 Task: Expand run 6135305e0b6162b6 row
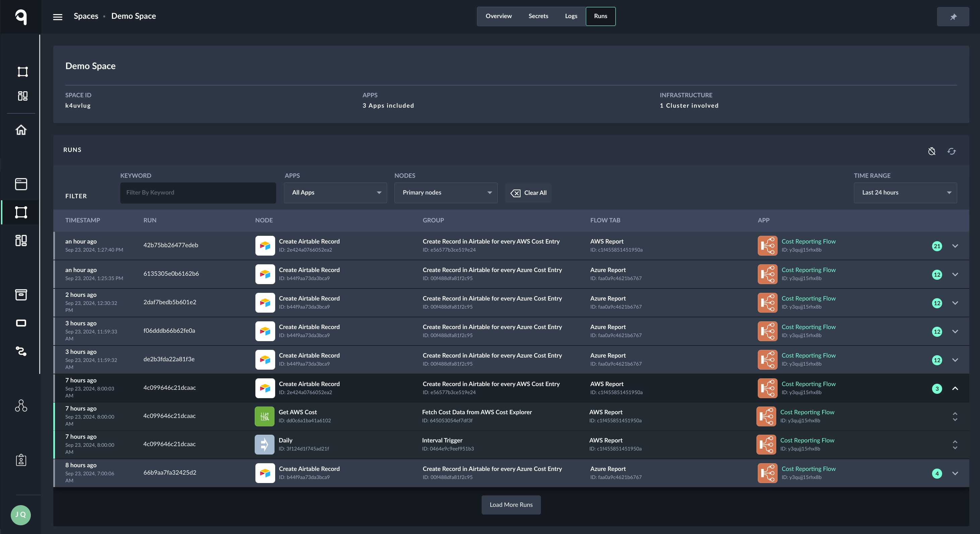click(955, 274)
